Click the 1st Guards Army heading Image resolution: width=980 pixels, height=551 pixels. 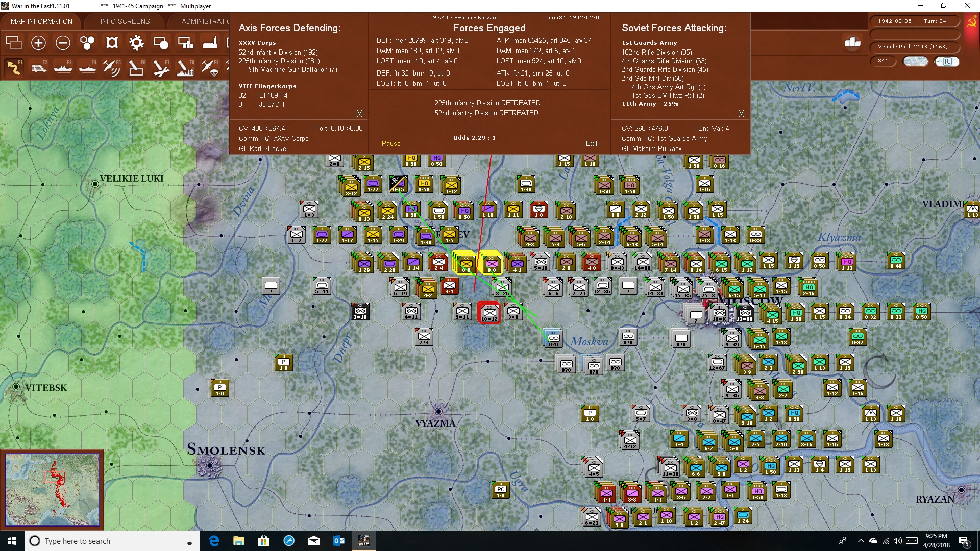pyautogui.click(x=649, y=43)
